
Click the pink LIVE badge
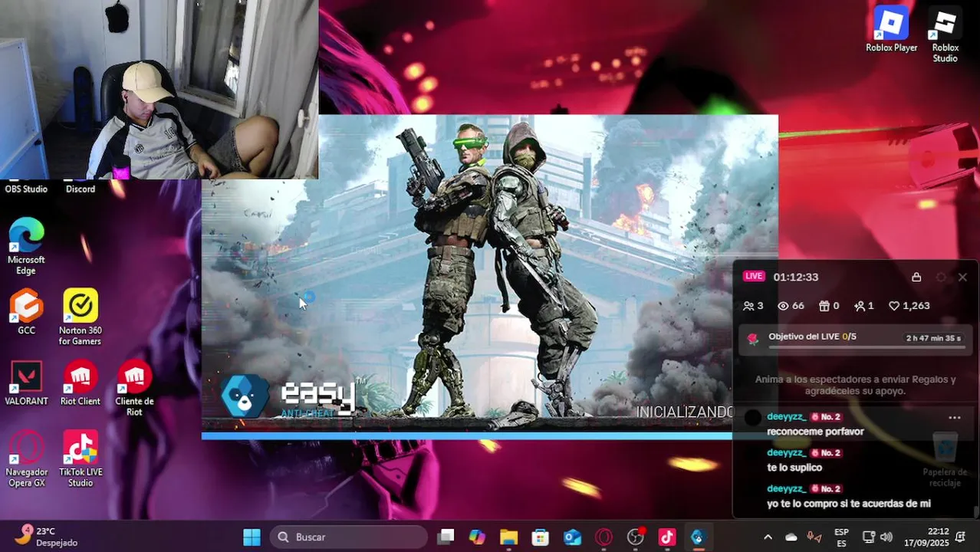click(x=754, y=276)
